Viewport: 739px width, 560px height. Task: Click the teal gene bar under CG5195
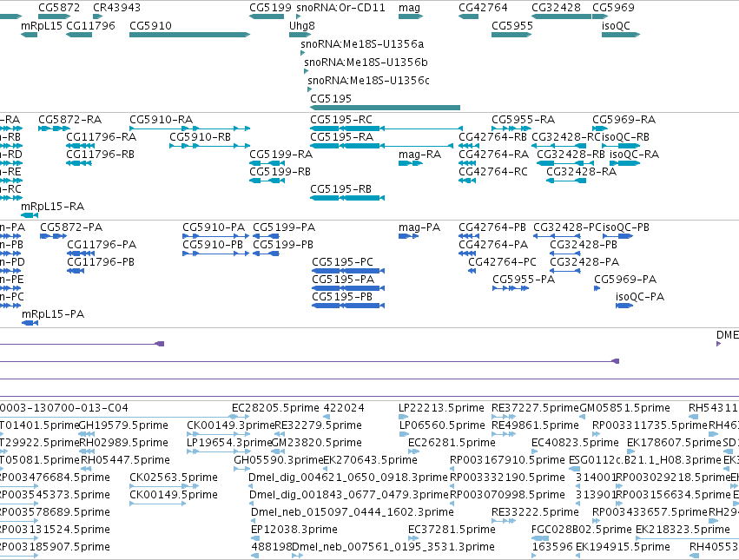tap(385, 108)
